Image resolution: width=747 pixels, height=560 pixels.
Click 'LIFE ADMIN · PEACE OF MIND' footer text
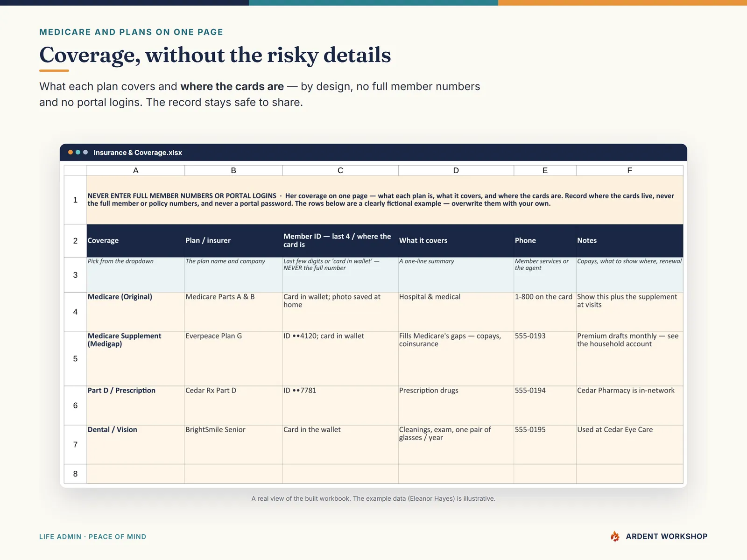coord(92,537)
